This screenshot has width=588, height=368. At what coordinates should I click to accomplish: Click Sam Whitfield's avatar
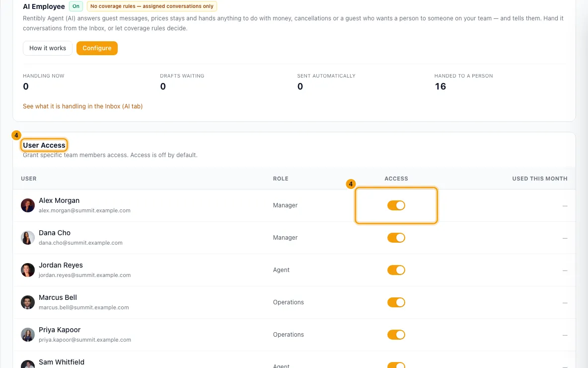28,364
